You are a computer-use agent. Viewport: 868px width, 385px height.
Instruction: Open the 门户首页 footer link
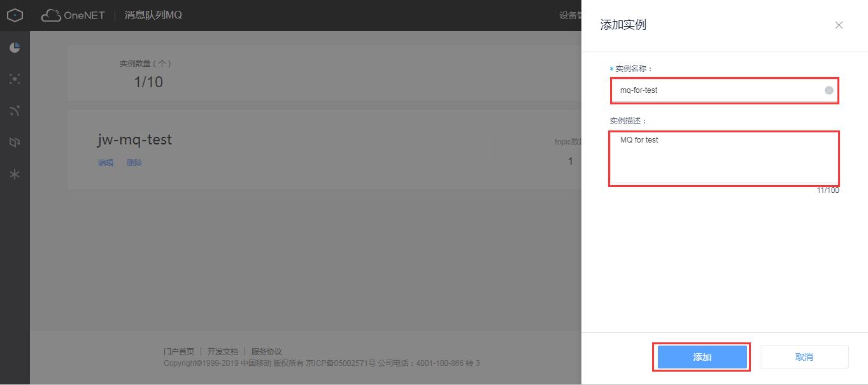pos(179,351)
